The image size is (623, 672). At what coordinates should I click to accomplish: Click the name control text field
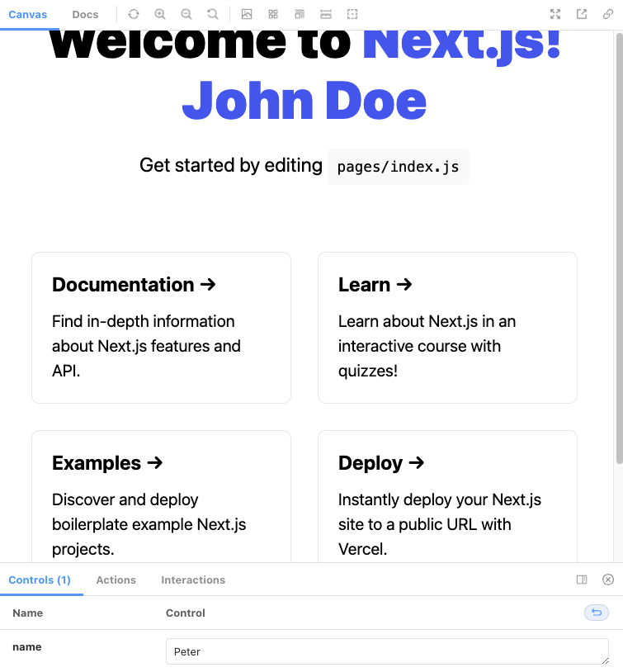click(387, 651)
